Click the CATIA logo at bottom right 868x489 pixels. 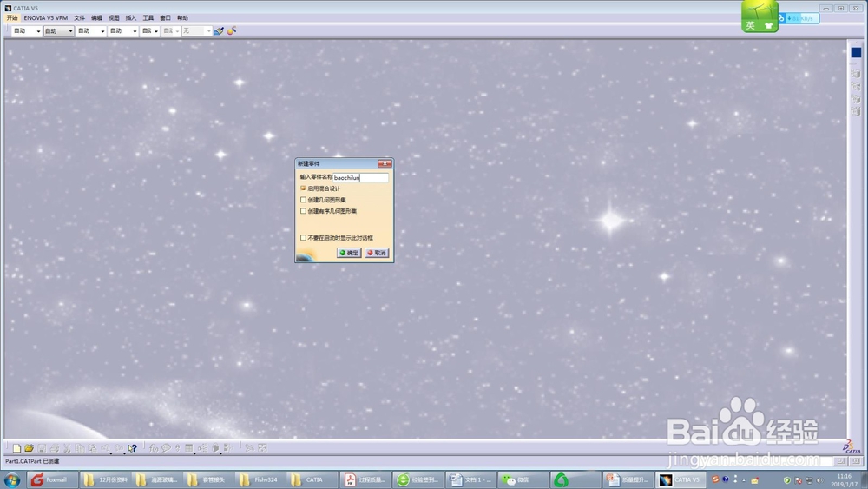852,446
